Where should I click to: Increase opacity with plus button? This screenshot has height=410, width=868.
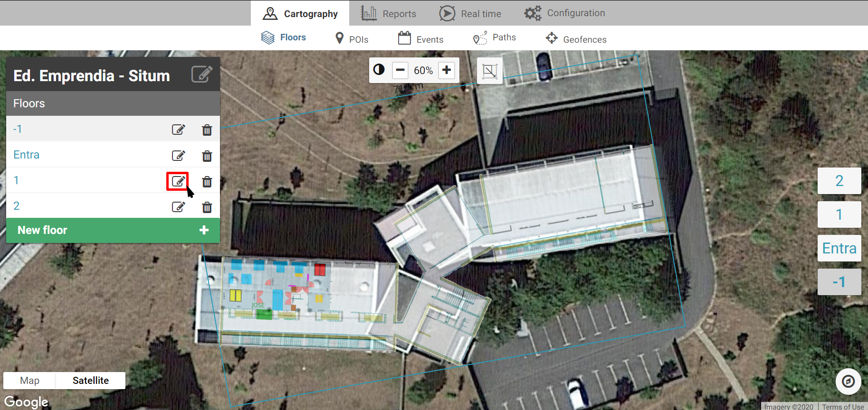pos(447,70)
